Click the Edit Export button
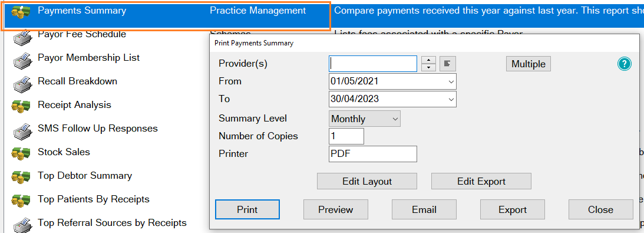 pos(481,181)
